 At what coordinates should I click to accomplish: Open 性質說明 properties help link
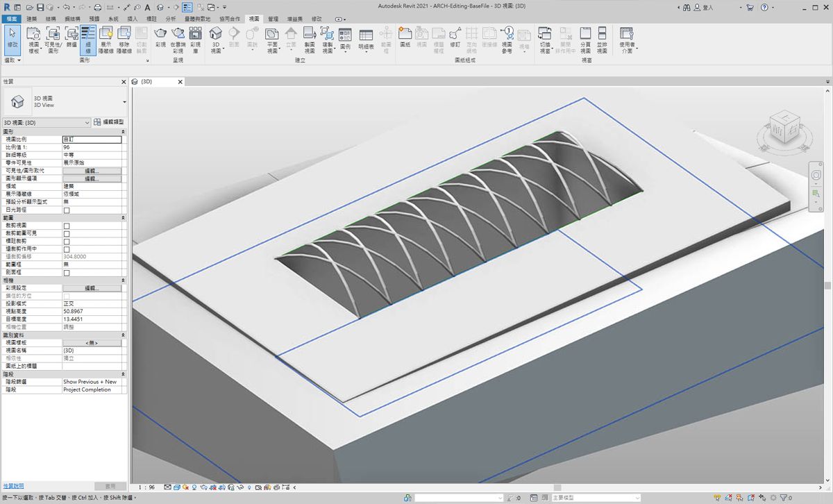pos(13,486)
